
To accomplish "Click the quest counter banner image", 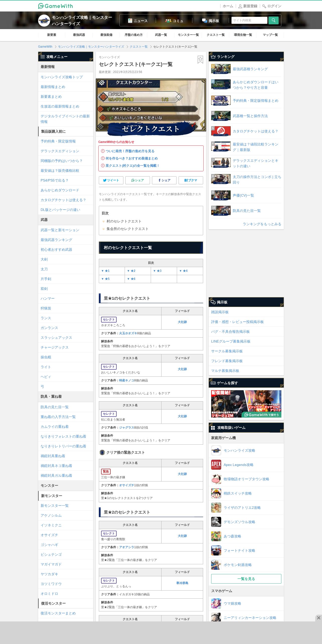I will coord(151,108).
